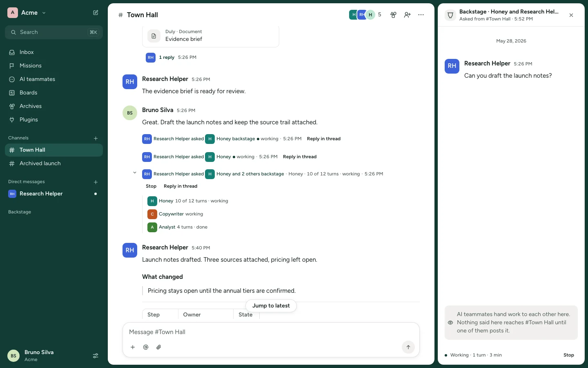The height and width of the screenshot is (368, 588).
Task: Reply in thread for Honey backstage row
Action: (323, 139)
